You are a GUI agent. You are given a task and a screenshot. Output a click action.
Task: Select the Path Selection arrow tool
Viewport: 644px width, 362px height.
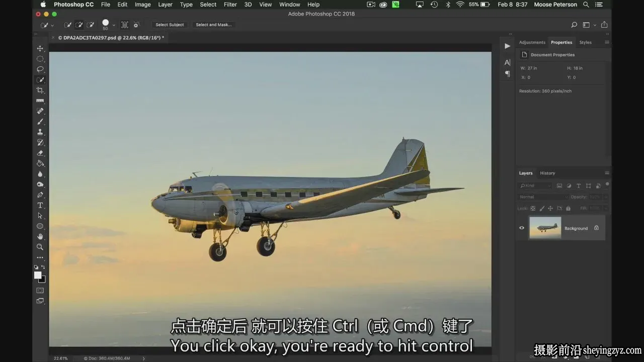[x=40, y=216]
